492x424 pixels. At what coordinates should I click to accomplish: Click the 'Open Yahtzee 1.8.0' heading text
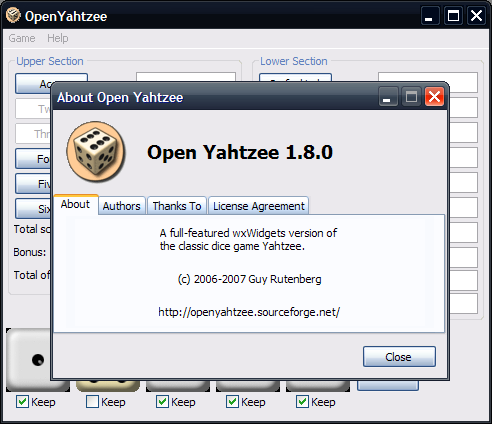click(240, 152)
